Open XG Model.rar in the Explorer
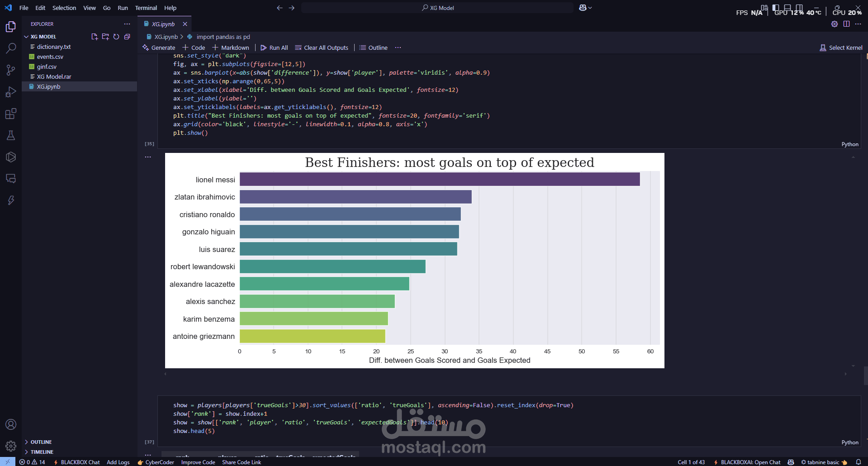The width and height of the screenshot is (868, 466). pyautogui.click(x=54, y=76)
